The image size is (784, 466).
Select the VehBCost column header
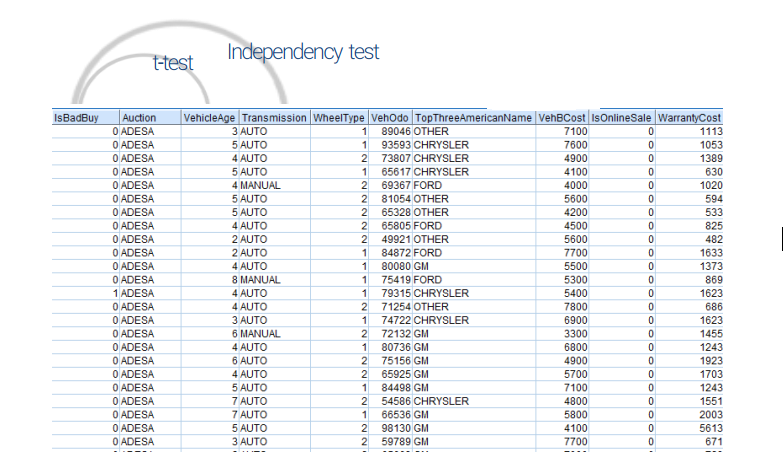coord(561,118)
